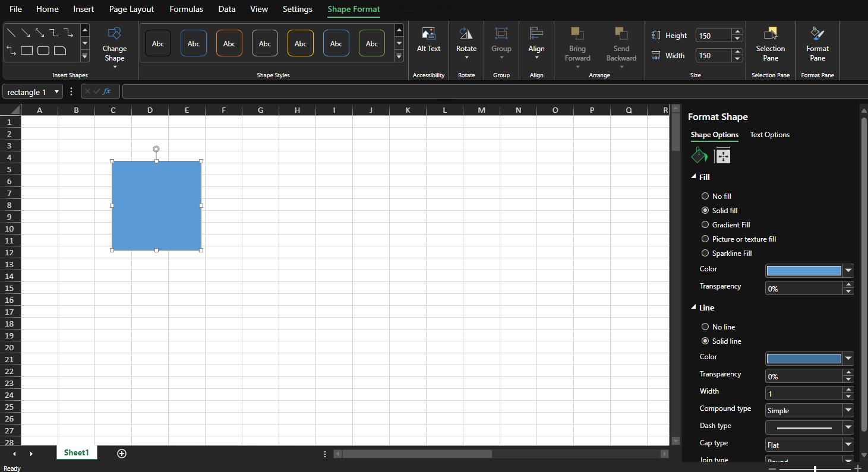Click the blue rectangle shape

(x=156, y=205)
